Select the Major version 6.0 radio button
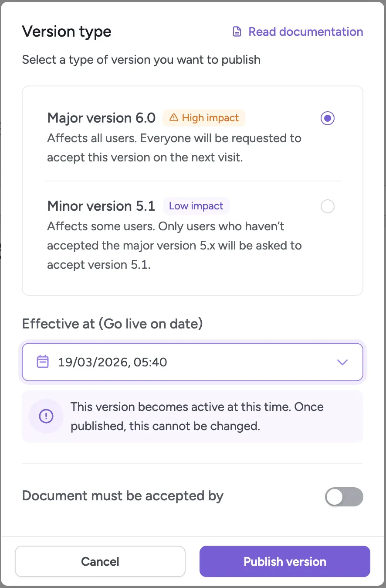The image size is (386, 588). [327, 118]
